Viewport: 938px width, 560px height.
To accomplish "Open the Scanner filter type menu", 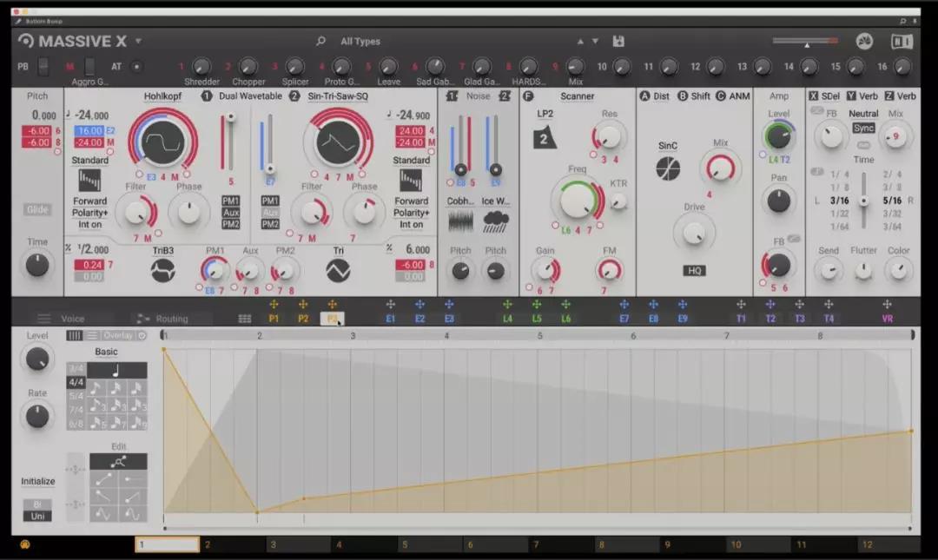I will click(x=578, y=96).
